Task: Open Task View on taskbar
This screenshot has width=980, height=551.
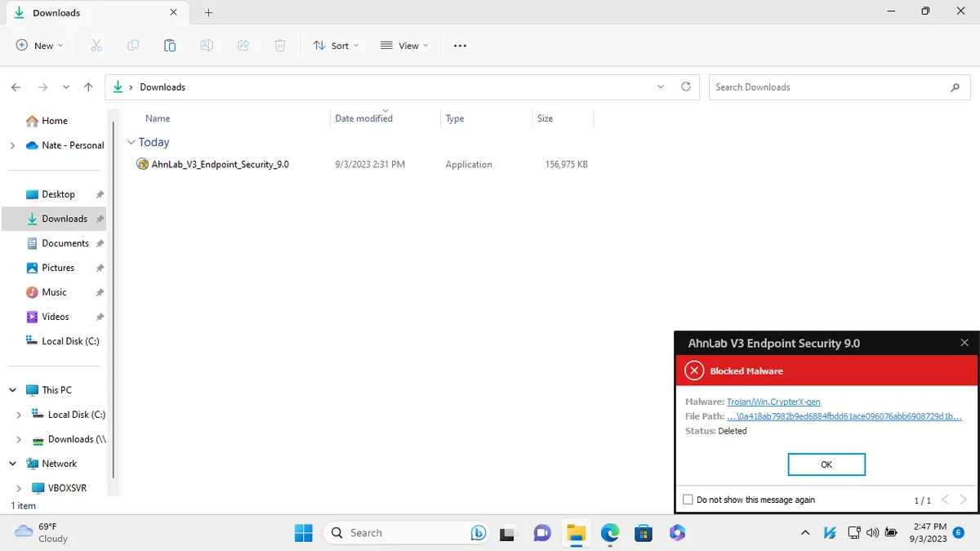Action: click(507, 533)
